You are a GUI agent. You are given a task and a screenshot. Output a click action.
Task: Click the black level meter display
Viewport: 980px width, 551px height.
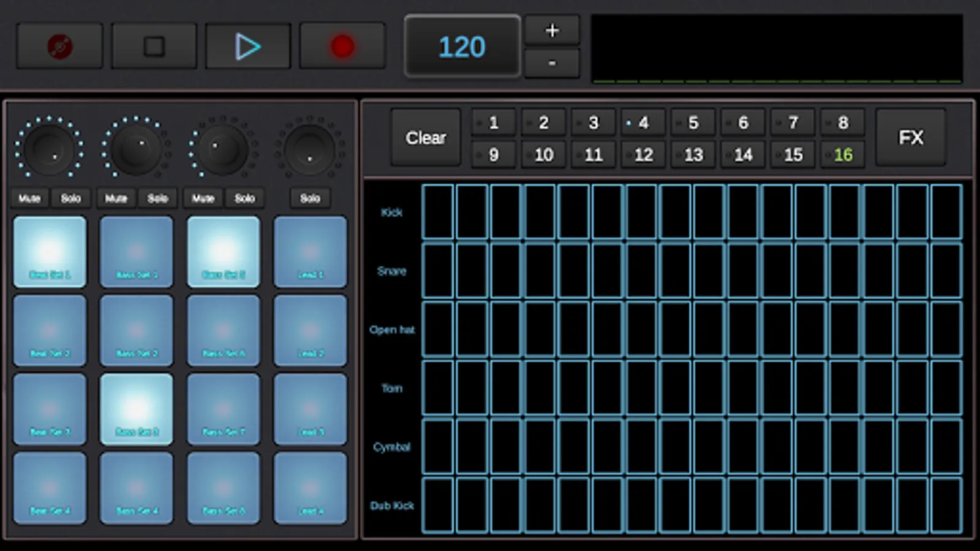point(777,48)
